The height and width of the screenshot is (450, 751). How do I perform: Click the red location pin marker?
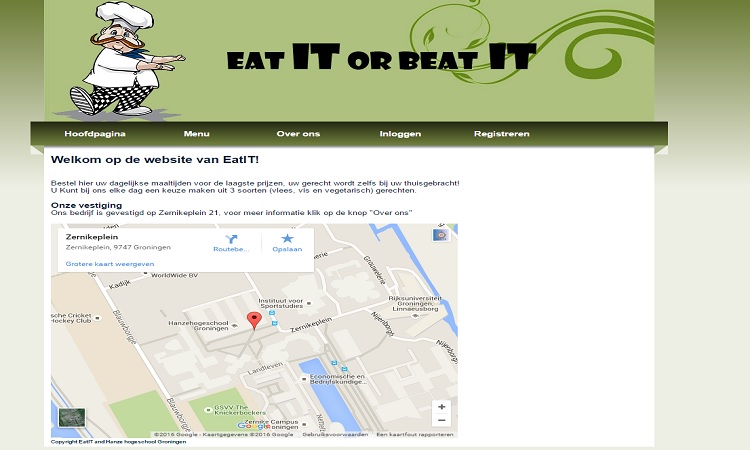click(x=254, y=320)
